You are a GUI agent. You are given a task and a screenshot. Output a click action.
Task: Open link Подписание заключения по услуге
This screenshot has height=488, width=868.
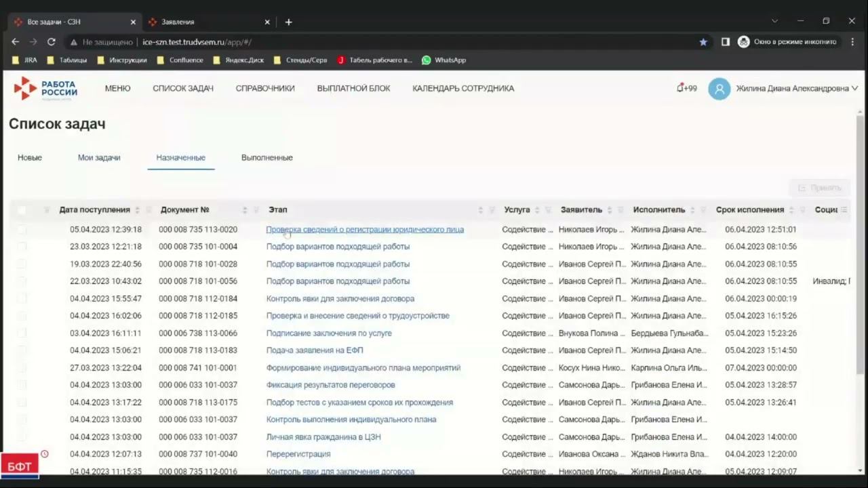[x=329, y=333]
